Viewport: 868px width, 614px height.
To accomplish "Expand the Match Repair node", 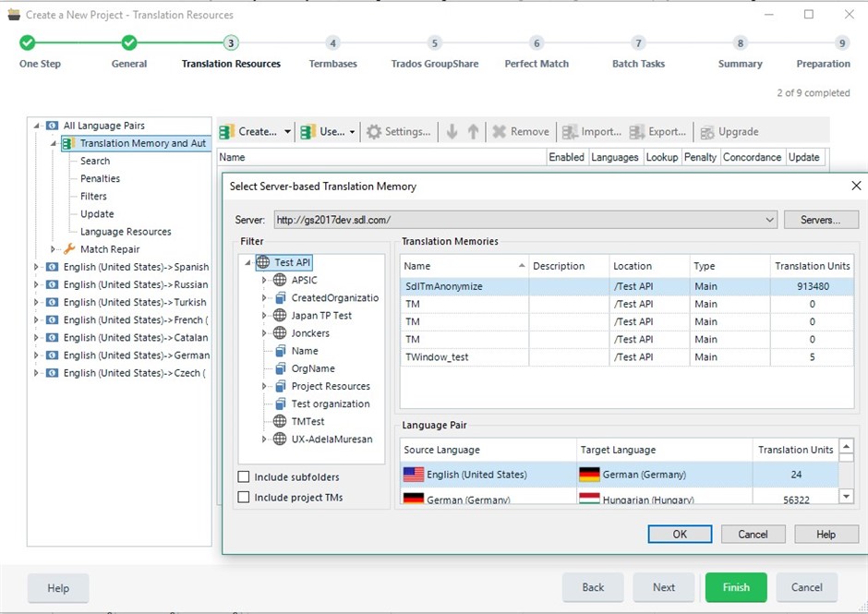I will point(53,249).
